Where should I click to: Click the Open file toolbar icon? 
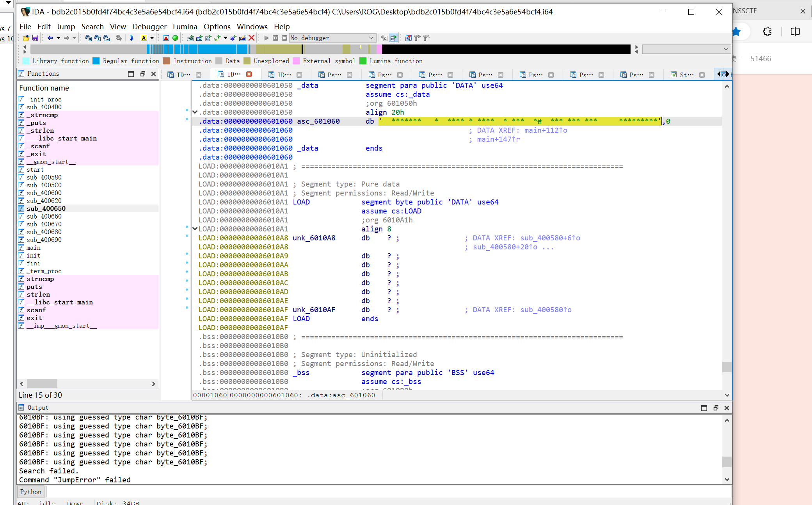click(x=26, y=38)
